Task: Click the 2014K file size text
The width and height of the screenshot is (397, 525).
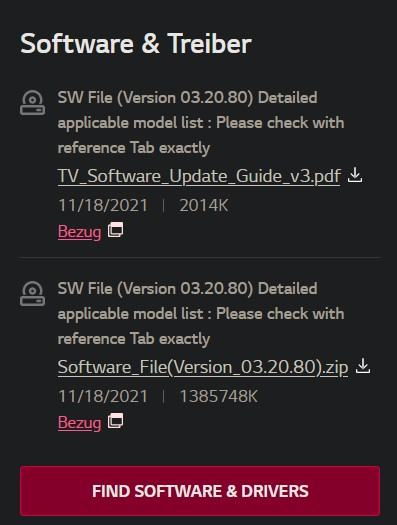Action: (x=204, y=205)
